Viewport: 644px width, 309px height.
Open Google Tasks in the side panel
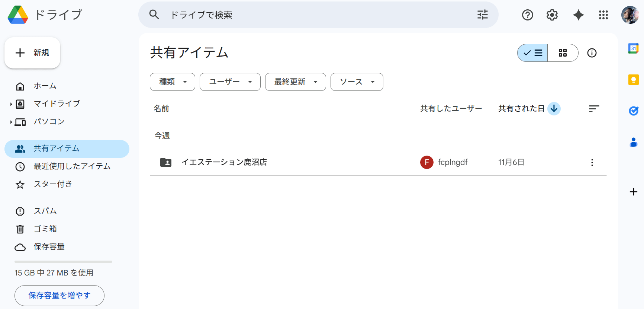click(x=633, y=111)
